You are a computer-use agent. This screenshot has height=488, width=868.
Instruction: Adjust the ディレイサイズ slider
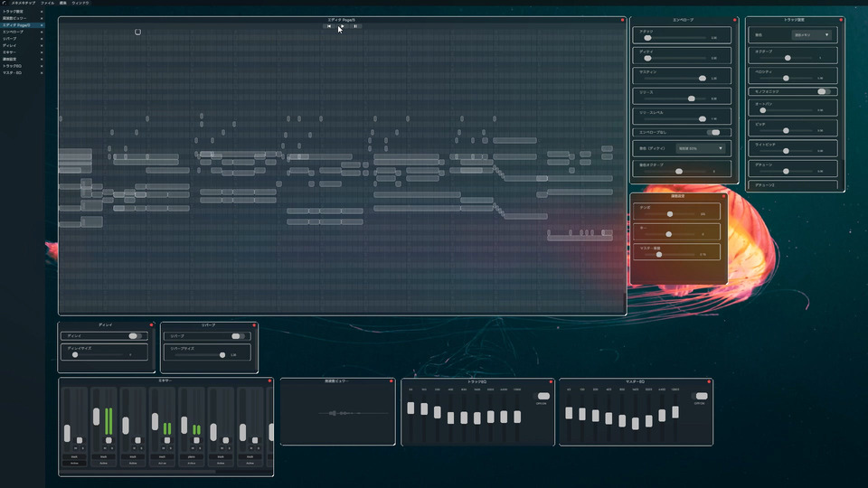tap(75, 354)
